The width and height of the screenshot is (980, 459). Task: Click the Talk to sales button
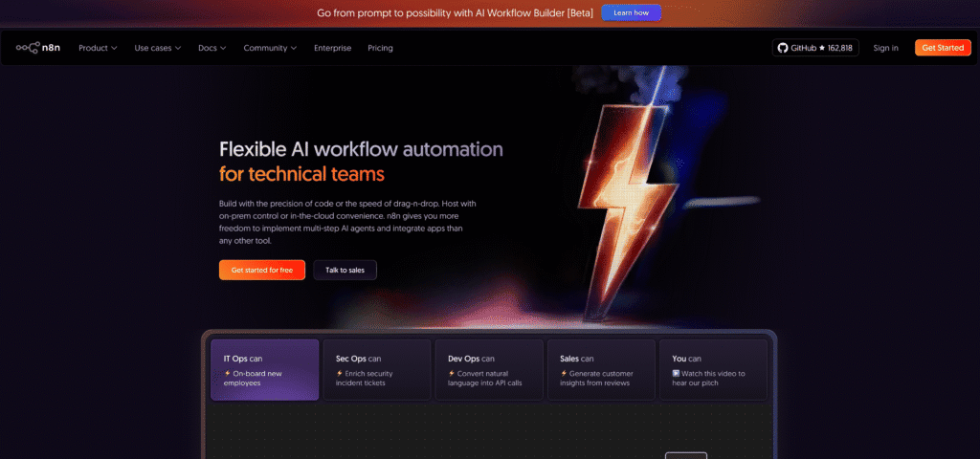[x=345, y=271]
